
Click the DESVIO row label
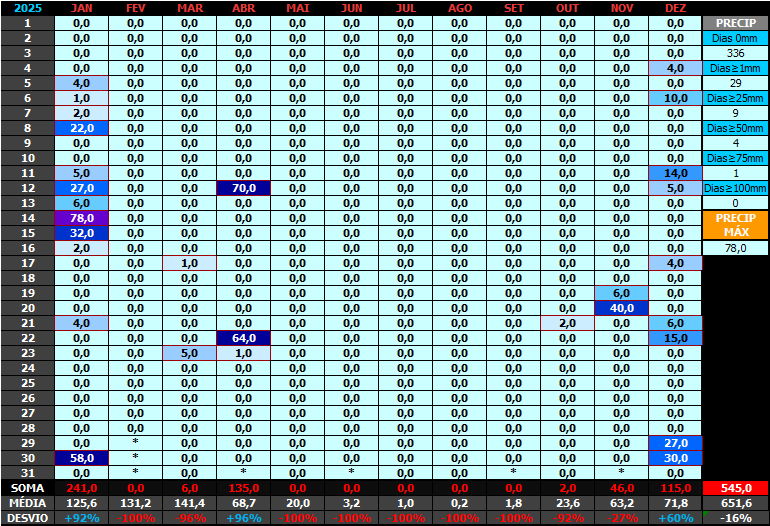(x=27, y=518)
